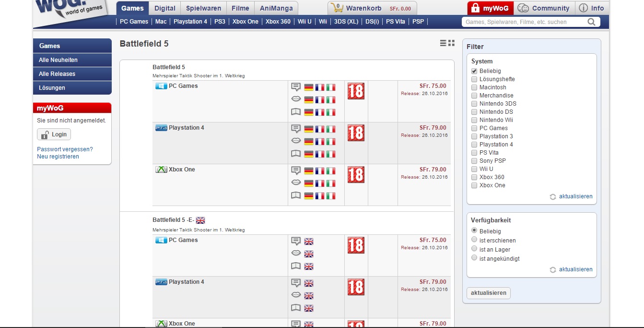The image size is (644, 328).
Task: Click 18 age rating badge, German Playstation 4 row
Action: click(356, 133)
